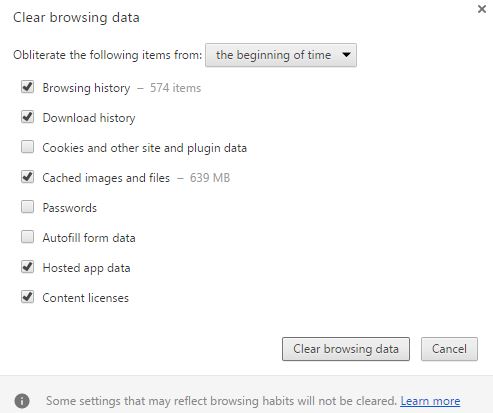Click the Download history label
This screenshot has height=413, width=493.
[x=89, y=118]
